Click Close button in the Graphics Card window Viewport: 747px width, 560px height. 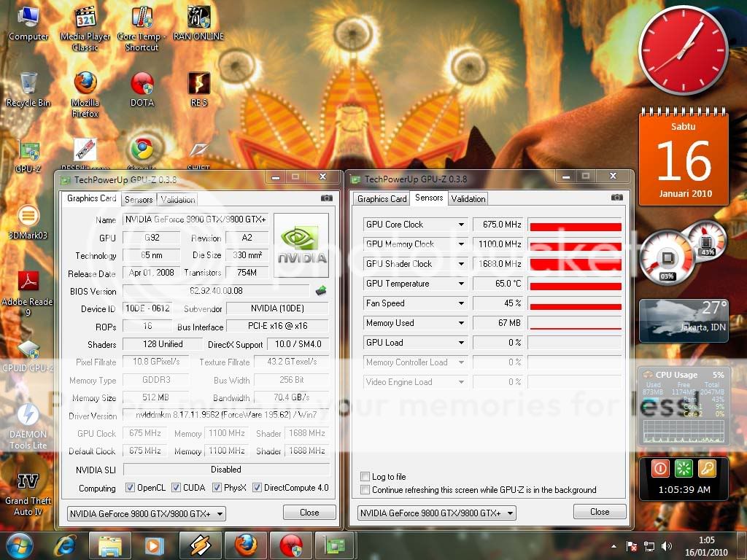pos(309,513)
